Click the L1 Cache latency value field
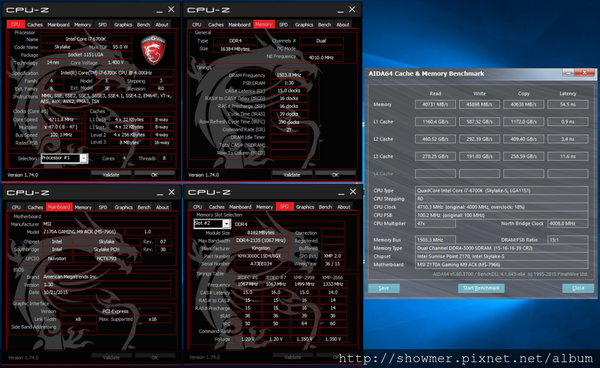The image size is (600, 368). click(567, 122)
